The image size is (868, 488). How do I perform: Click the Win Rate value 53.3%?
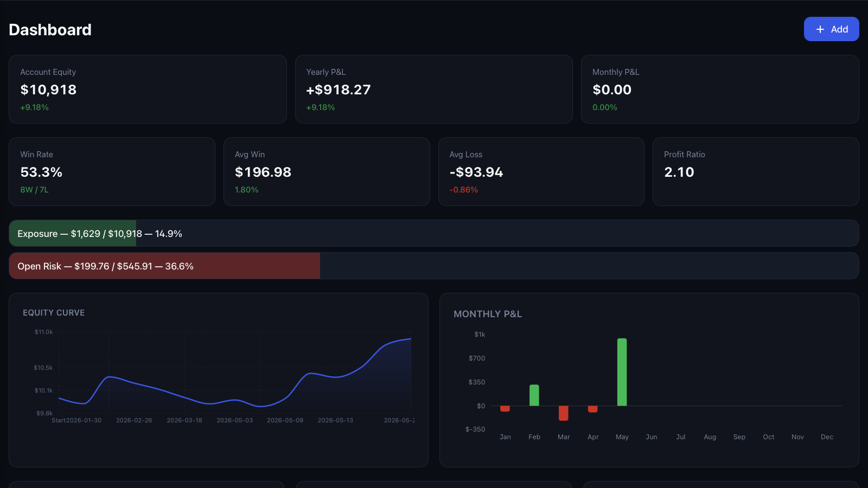tap(41, 172)
